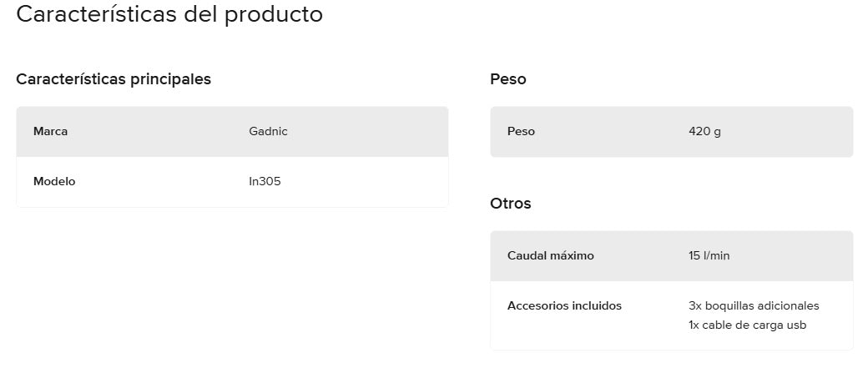Click the 'In305' model value
The image size is (868, 378).
point(265,181)
